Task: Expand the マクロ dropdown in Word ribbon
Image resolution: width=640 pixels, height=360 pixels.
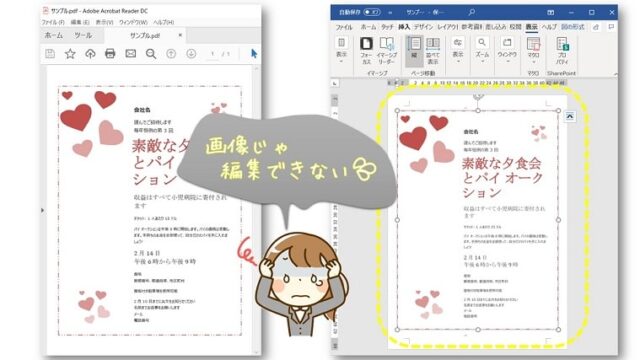Action: [x=533, y=51]
